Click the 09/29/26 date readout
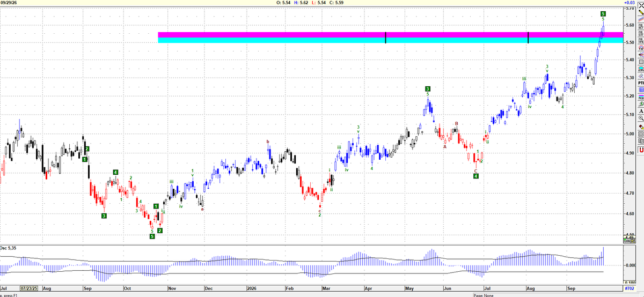The height and width of the screenshot is (297, 644). [8, 3]
